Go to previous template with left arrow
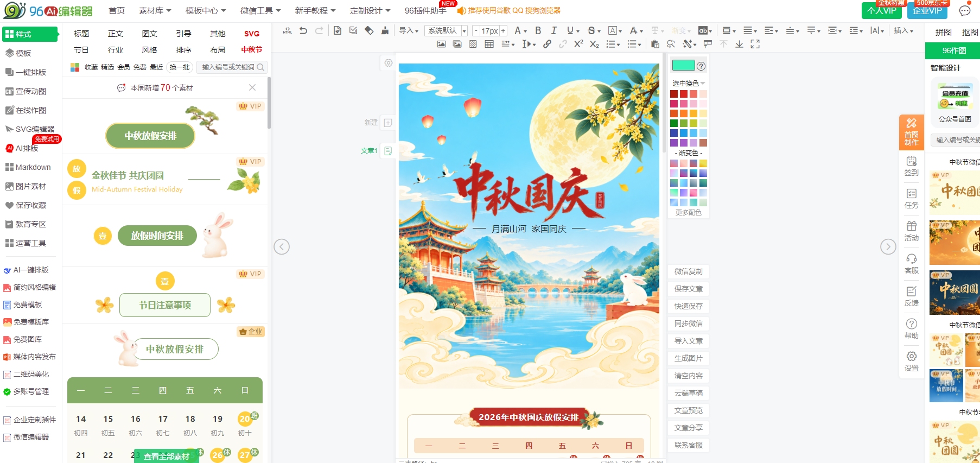This screenshot has width=980, height=463. pyautogui.click(x=282, y=246)
